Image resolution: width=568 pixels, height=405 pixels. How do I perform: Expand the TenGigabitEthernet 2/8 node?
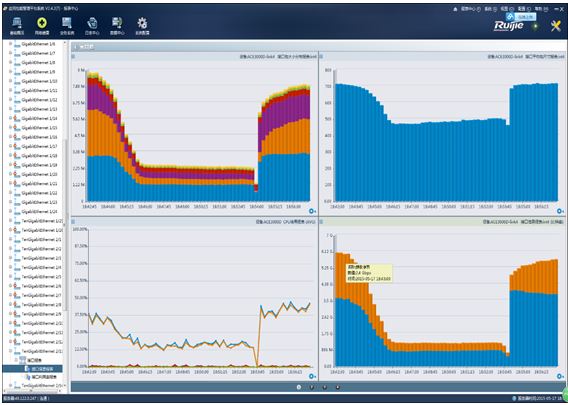click(x=10, y=305)
